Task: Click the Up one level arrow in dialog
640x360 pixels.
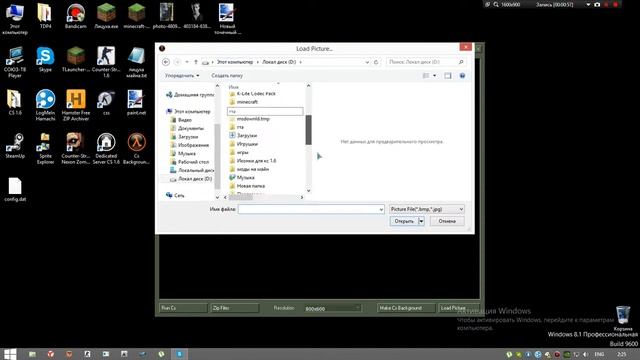Action: [196, 62]
